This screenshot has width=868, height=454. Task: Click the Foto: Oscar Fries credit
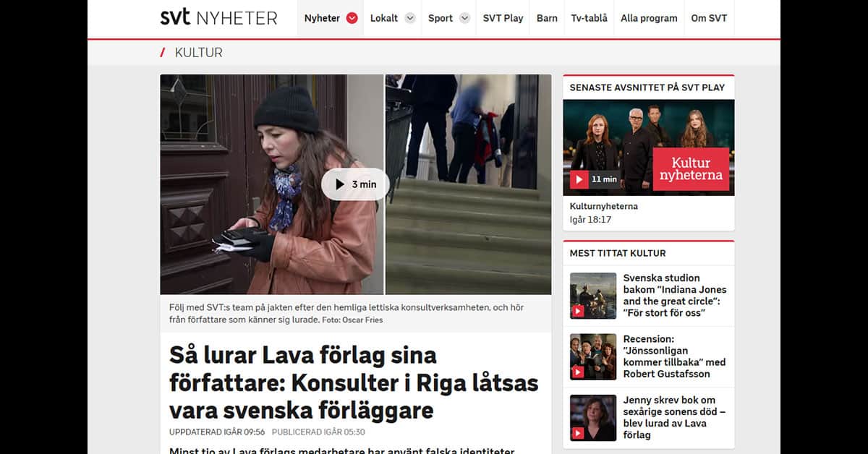pyautogui.click(x=352, y=320)
